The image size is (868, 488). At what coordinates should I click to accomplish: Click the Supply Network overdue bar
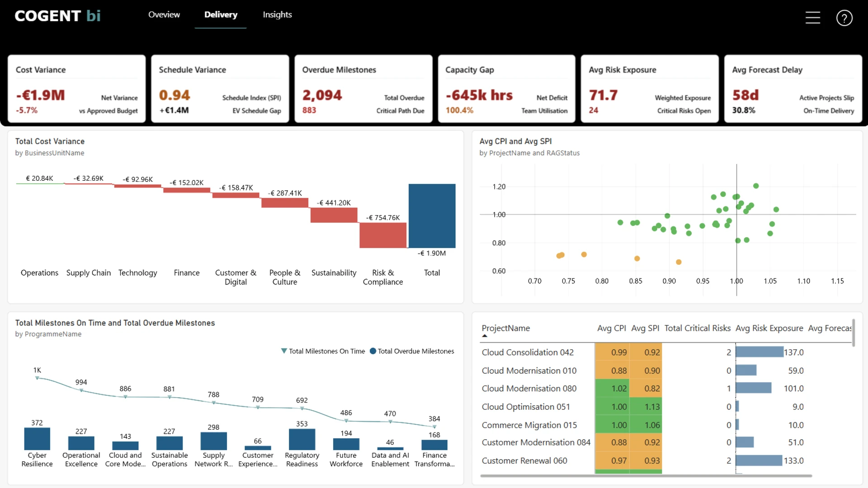click(x=213, y=441)
